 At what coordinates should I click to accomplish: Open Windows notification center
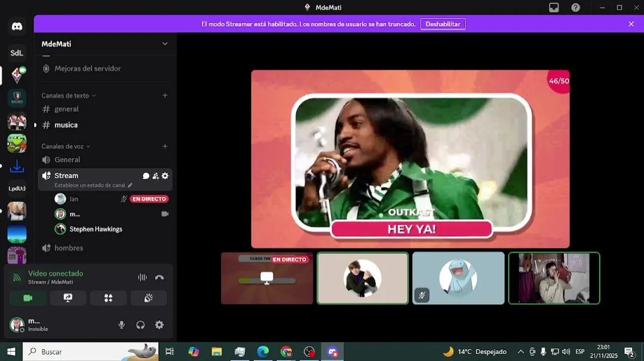click(x=630, y=351)
